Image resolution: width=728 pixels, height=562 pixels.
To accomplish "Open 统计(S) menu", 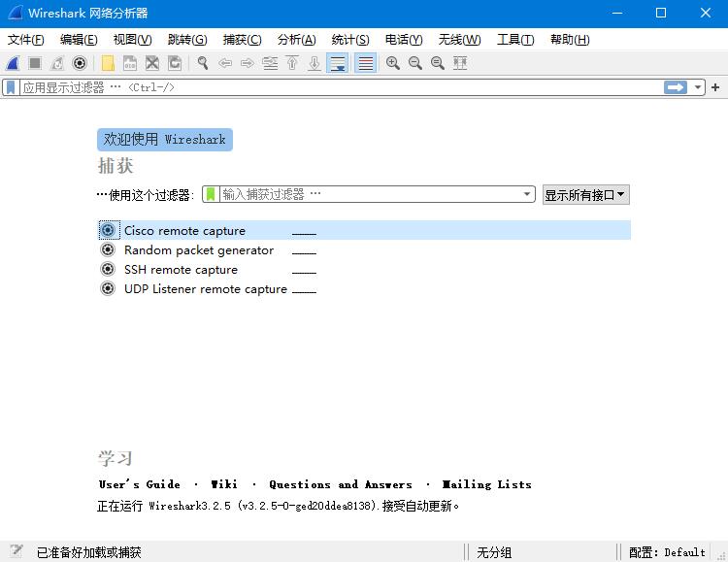I will [350, 40].
